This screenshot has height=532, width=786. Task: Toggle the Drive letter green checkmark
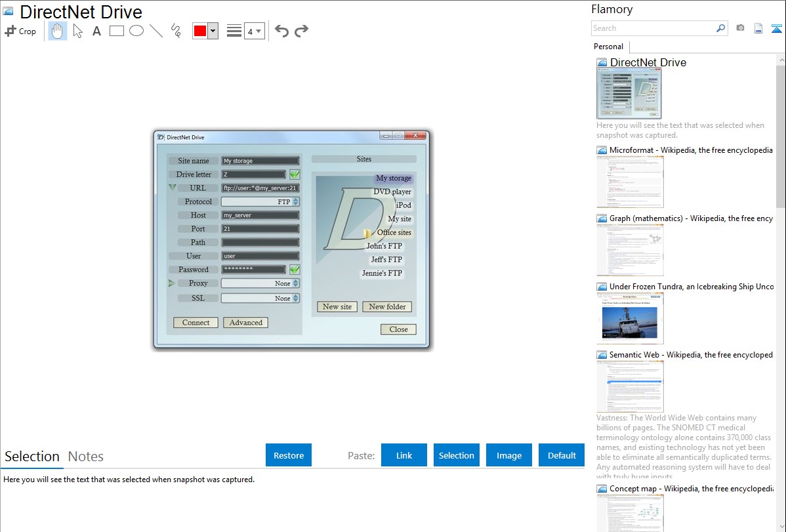point(295,174)
